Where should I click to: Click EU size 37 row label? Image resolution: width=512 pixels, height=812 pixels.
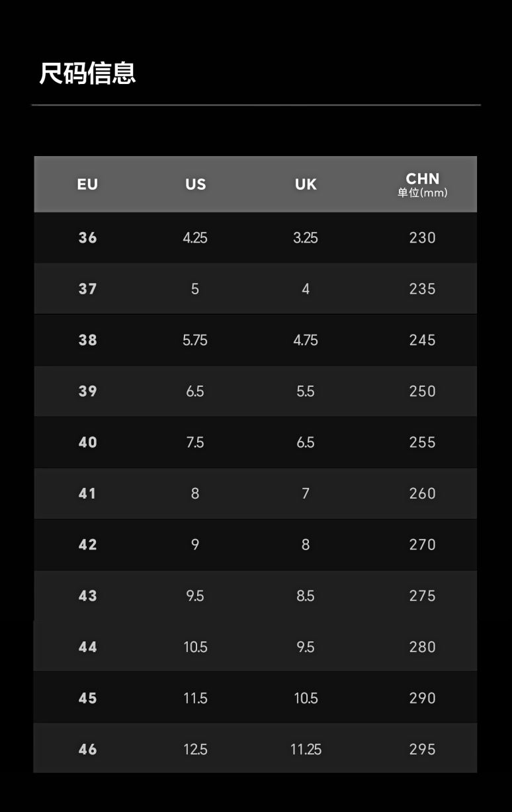click(87, 289)
